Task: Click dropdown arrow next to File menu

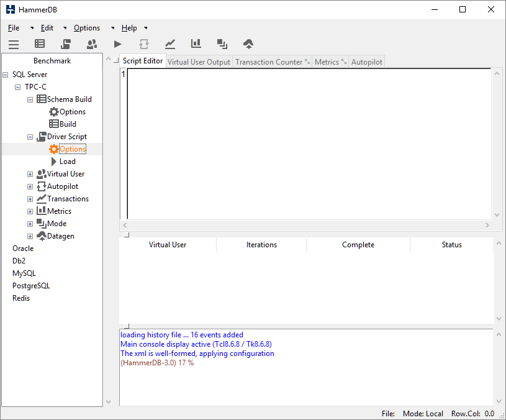Action: pos(32,28)
